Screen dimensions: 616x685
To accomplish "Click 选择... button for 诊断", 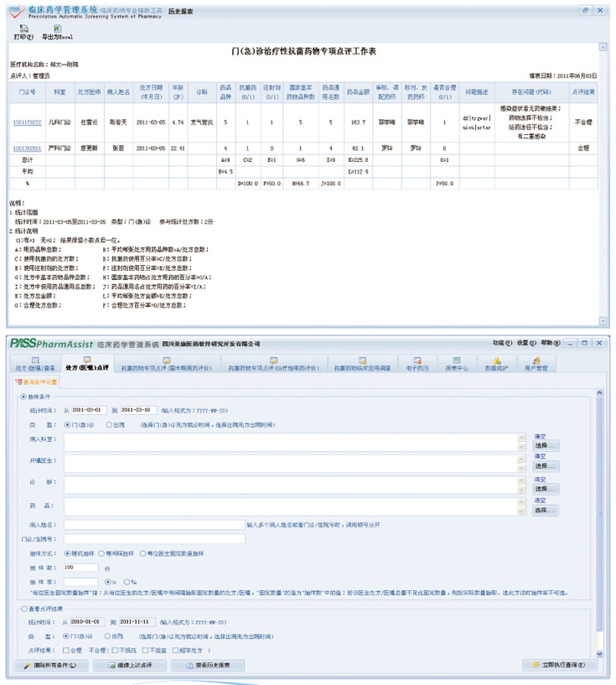I will point(546,489).
